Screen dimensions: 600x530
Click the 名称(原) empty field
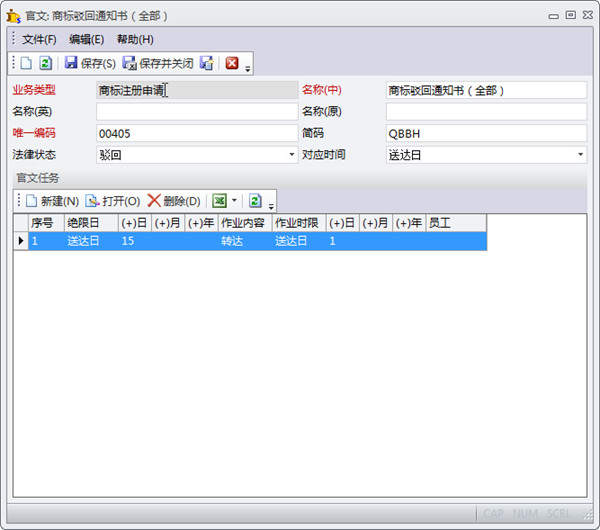(486, 112)
